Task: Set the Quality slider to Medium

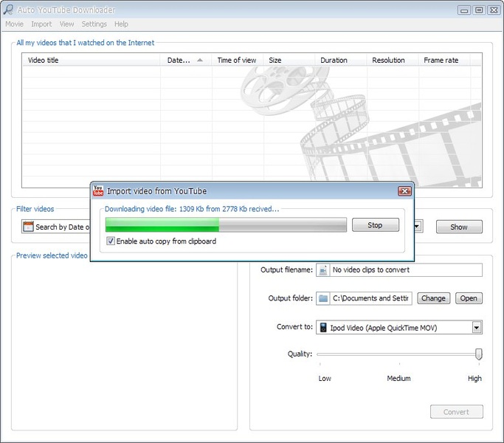Action: point(398,354)
